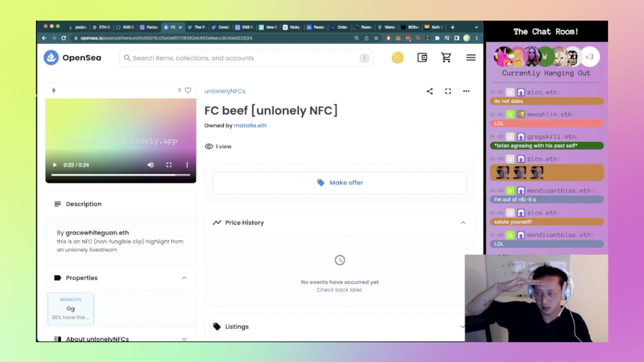Image resolution: width=644 pixels, height=362 pixels.
Task: Open the tab search dropdown arrow
Action: [x=476, y=27]
